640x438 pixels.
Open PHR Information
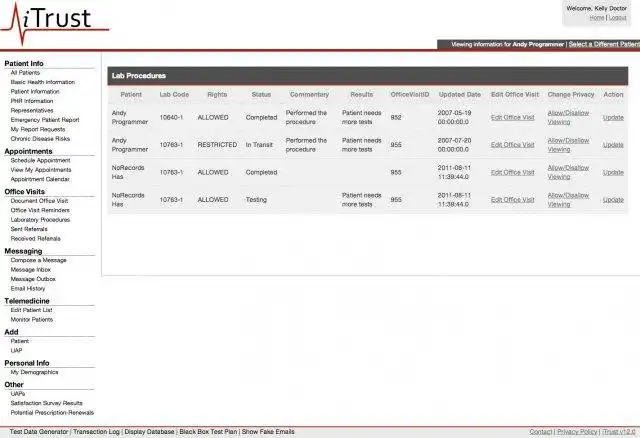[32, 101]
